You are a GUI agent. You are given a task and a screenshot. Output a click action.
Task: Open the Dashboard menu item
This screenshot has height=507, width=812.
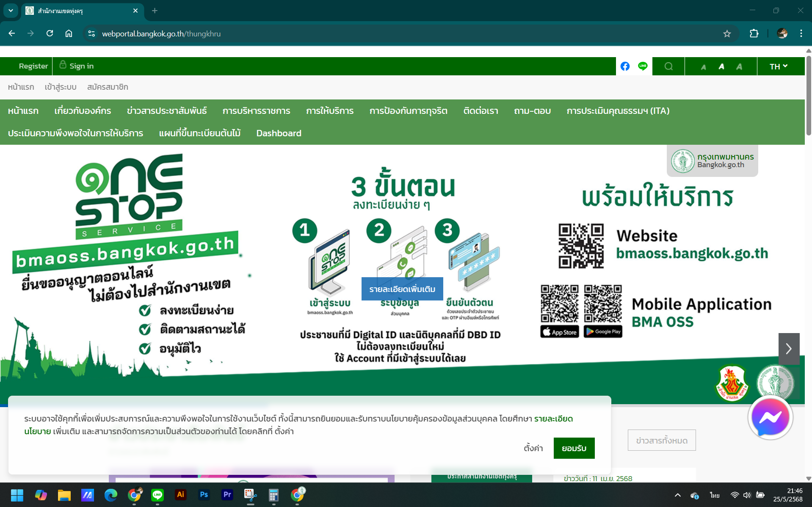click(279, 133)
